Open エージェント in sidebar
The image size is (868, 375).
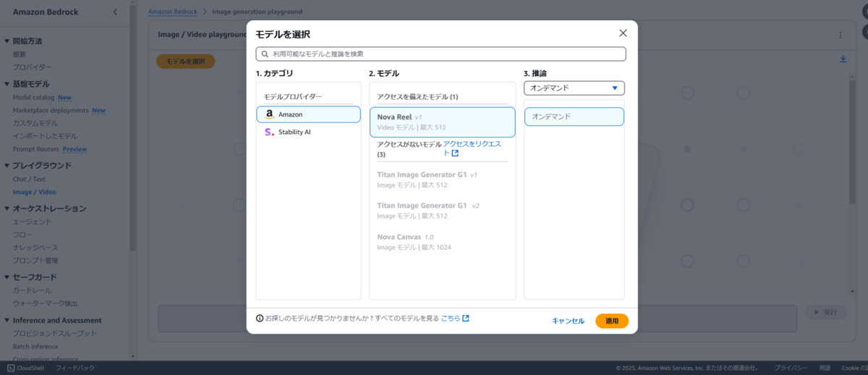tap(33, 222)
